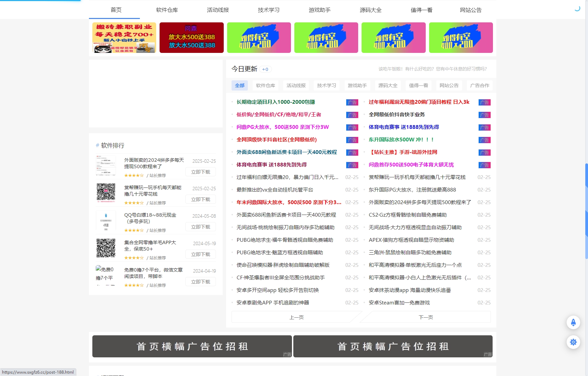Viewport: 588px width, 376px height.
Task: Click 广告 badge beside 东升国际放水500W
Action: point(484,140)
